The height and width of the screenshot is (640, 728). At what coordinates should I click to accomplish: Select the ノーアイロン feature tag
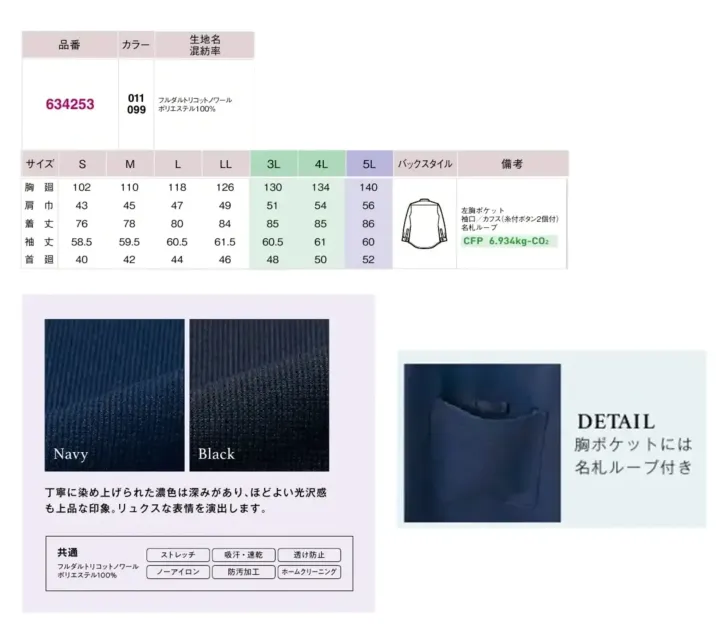pyautogui.click(x=178, y=573)
